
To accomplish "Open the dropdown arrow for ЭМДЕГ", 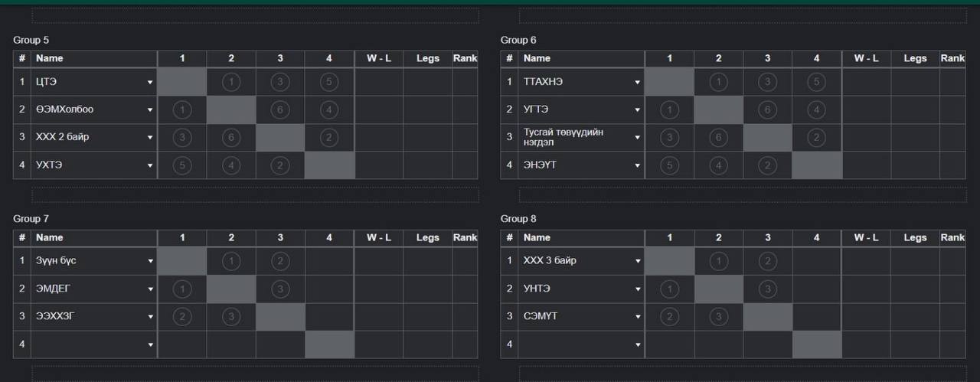I will (150, 289).
